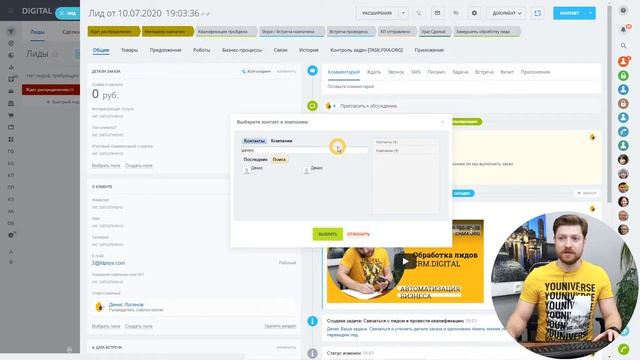Open the e-mail address link in client section
Viewport: 640px width, 360px height.
[109, 263]
